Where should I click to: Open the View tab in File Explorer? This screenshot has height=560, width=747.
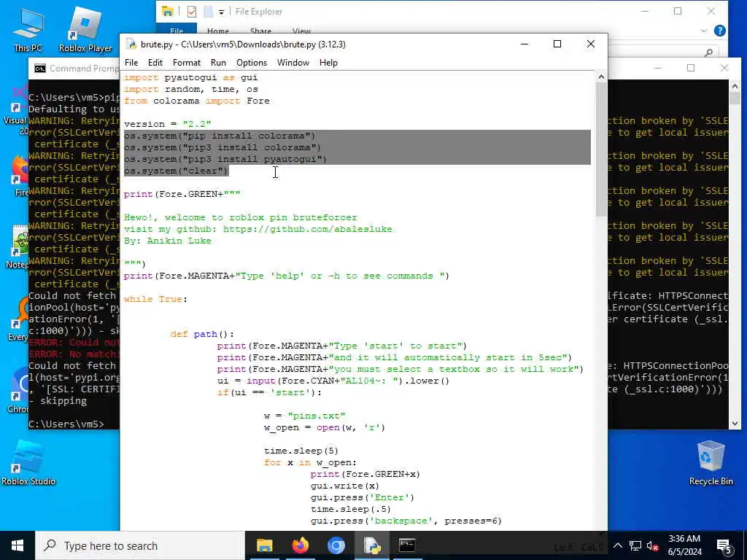pyautogui.click(x=301, y=31)
